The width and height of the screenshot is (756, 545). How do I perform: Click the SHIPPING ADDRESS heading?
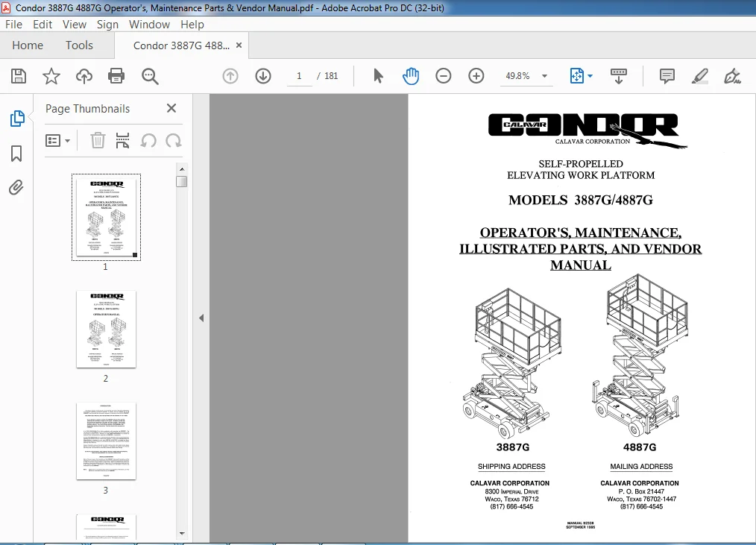point(511,467)
